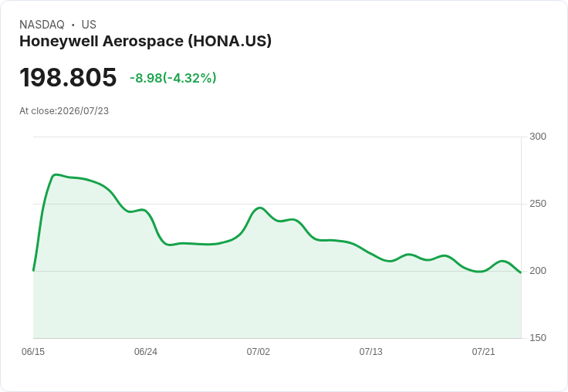Click the 06/24 date on x-axis

tap(146, 352)
